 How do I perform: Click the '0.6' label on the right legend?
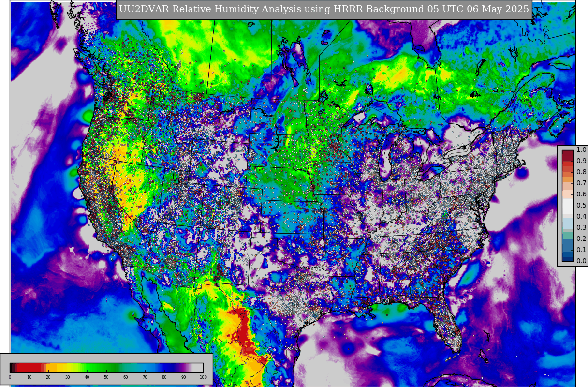coord(581,194)
